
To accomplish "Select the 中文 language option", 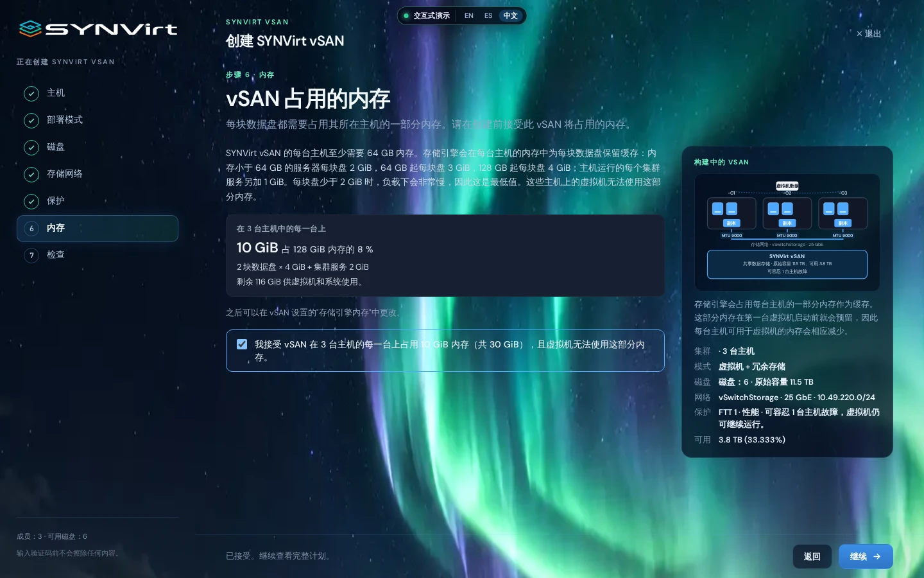I will (511, 15).
